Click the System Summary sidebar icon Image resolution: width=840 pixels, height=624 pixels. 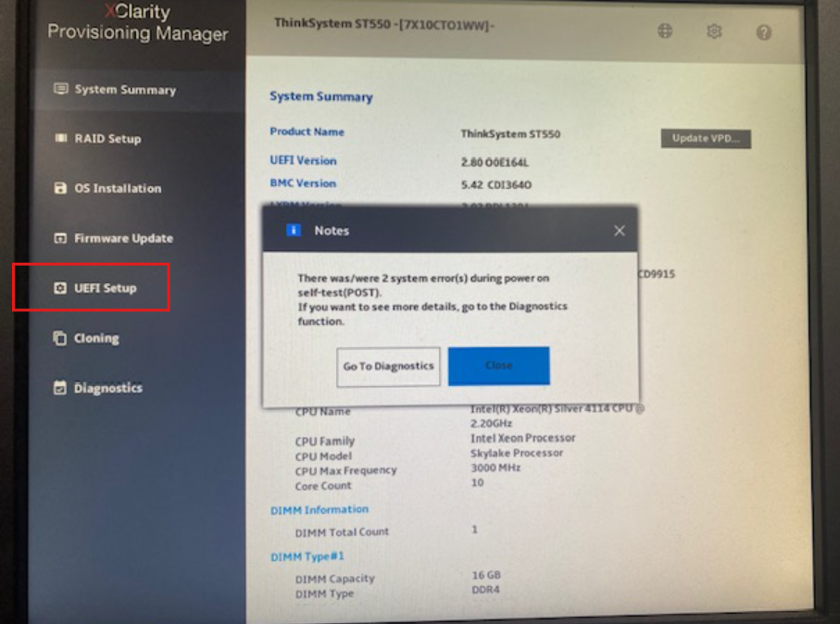tap(61, 89)
